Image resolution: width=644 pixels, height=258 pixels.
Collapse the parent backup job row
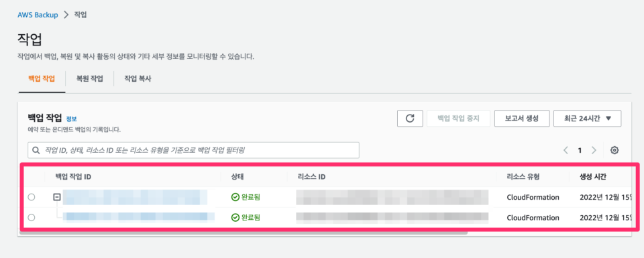click(57, 197)
